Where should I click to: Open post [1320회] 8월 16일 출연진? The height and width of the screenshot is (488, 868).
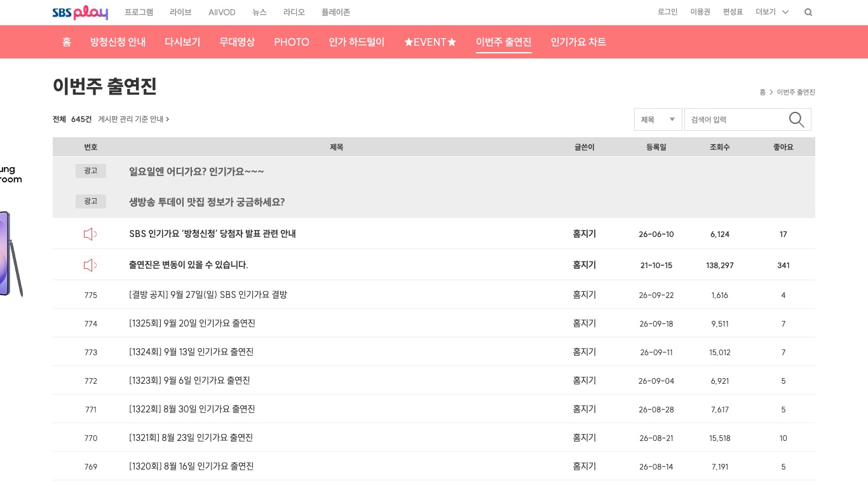191,466
